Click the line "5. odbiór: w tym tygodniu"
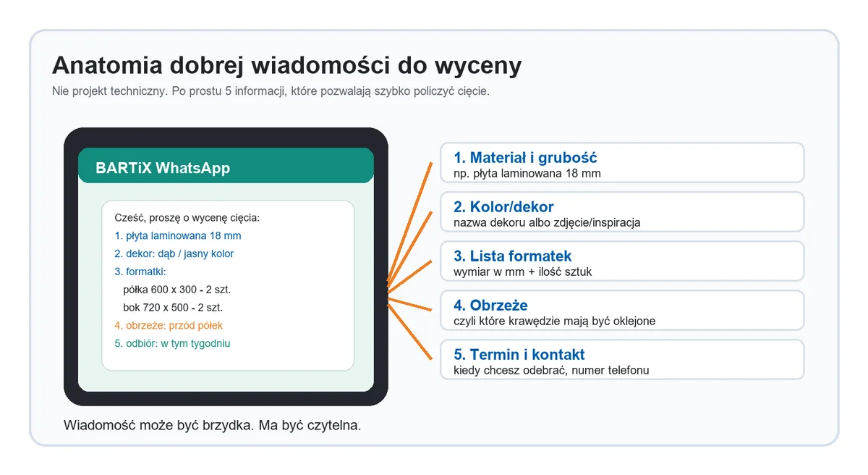The image size is (868, 475). point(172,343)
